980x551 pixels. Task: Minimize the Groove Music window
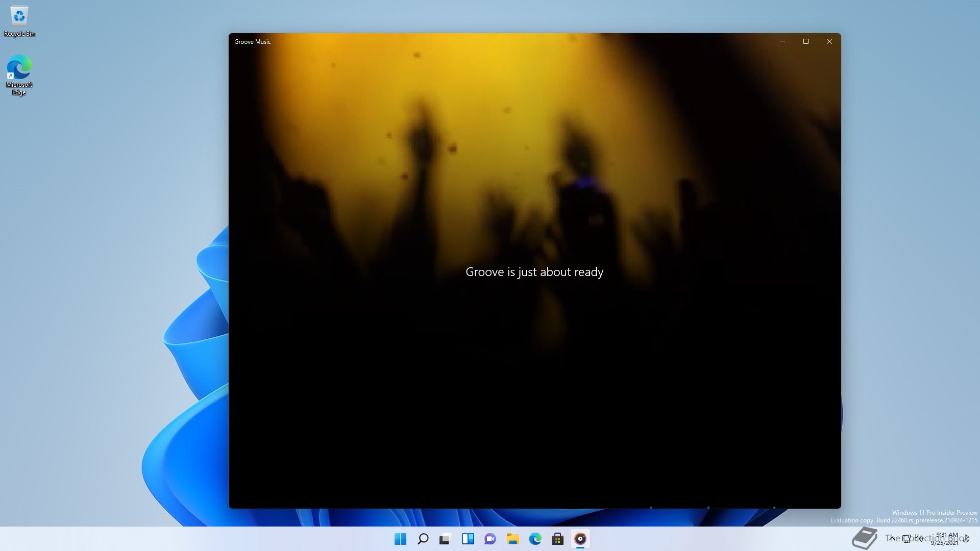tap(782, 41)
